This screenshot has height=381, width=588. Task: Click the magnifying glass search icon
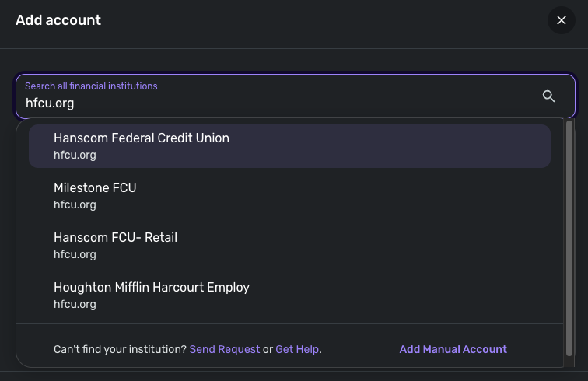549,96
